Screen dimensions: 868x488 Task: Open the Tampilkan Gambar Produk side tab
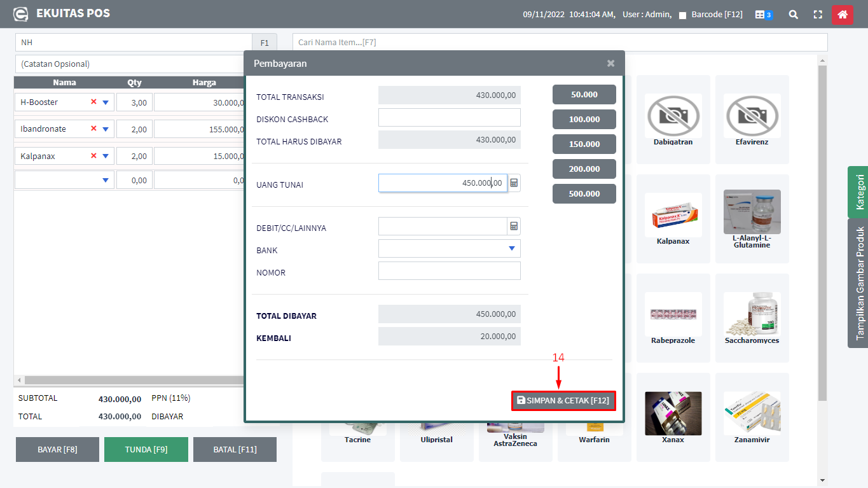pos(858,283)
